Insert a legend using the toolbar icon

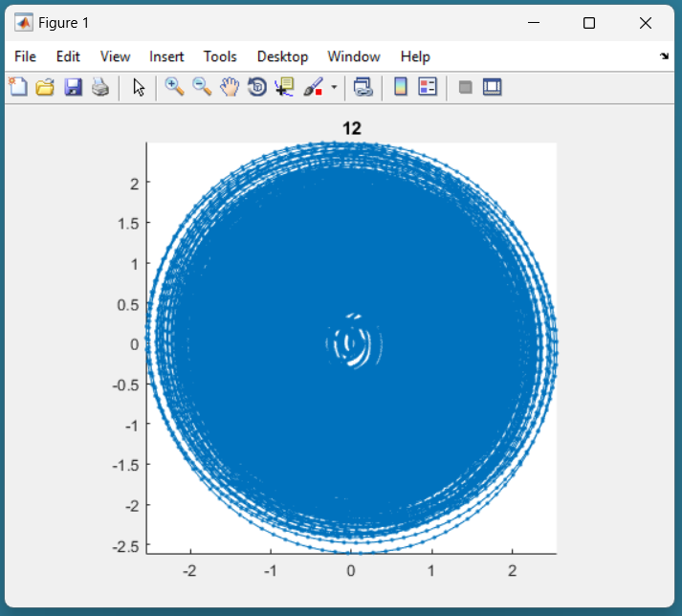point(428,87)
